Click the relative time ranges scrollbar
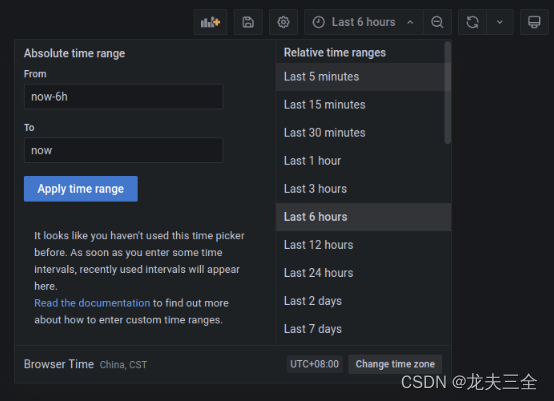 tap(448, 93)
